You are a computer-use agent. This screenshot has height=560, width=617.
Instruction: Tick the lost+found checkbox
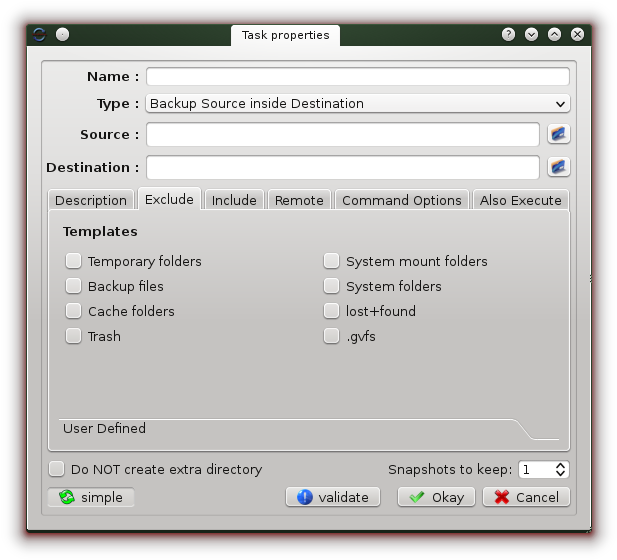click(332, 311)
